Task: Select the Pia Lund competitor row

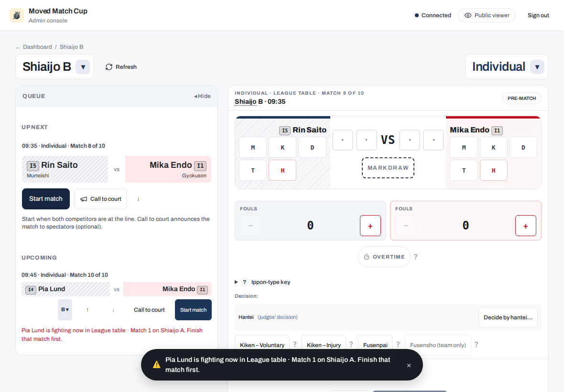Action: pos(66,289)
